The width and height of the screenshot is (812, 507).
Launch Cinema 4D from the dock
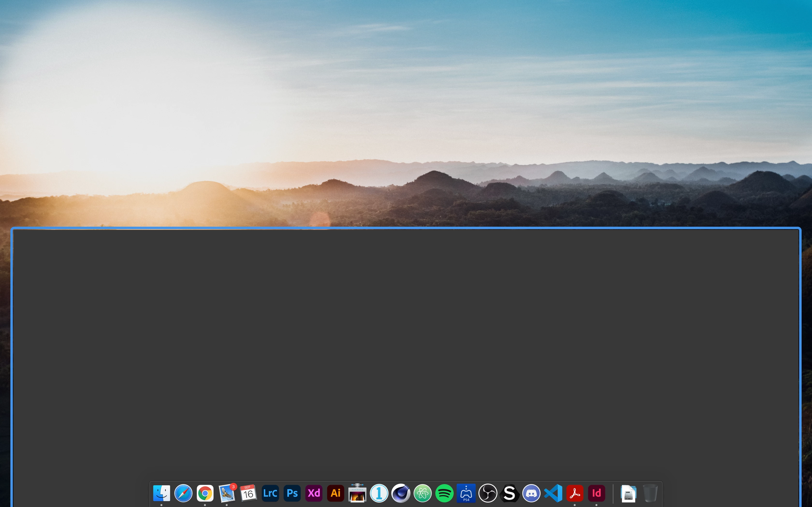click(401, 493)
